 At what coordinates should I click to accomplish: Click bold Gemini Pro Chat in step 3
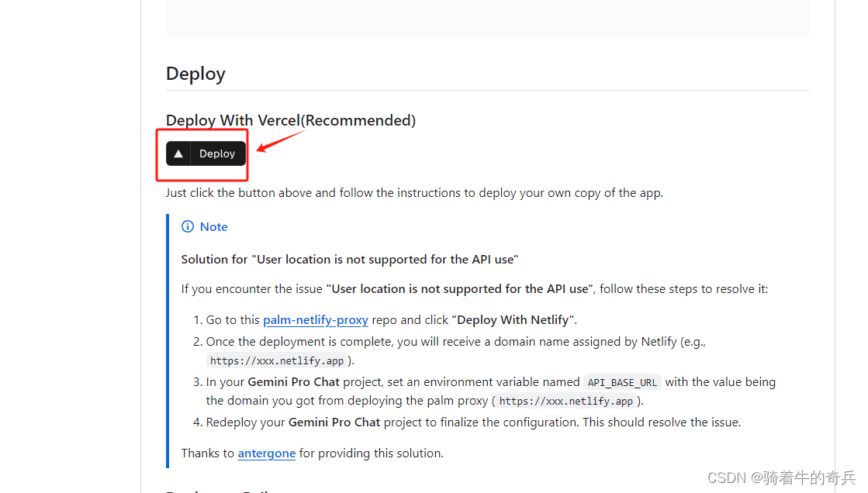(x=294, y=382)
